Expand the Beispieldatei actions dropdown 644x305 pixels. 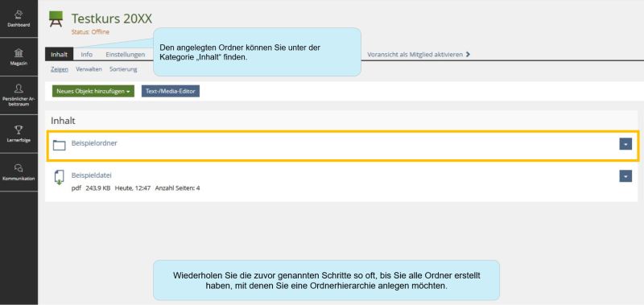pyautogui.click(x=625, y=176)
